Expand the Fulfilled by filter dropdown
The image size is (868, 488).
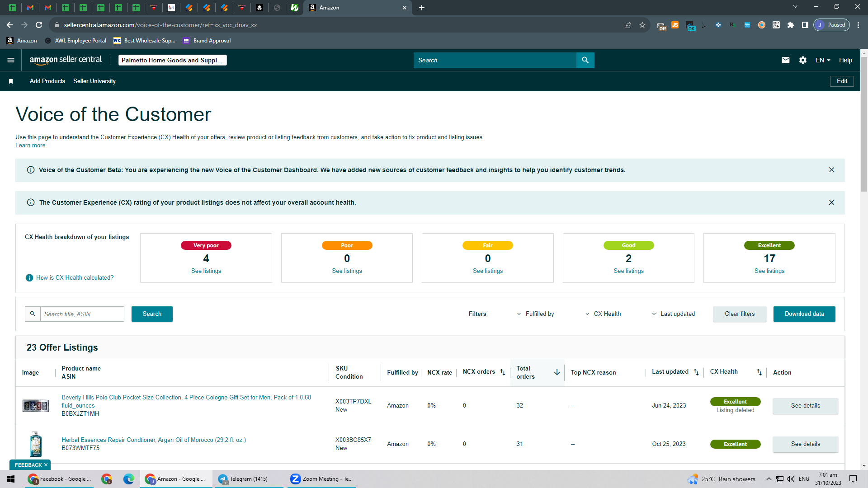[x=536, y=314]
